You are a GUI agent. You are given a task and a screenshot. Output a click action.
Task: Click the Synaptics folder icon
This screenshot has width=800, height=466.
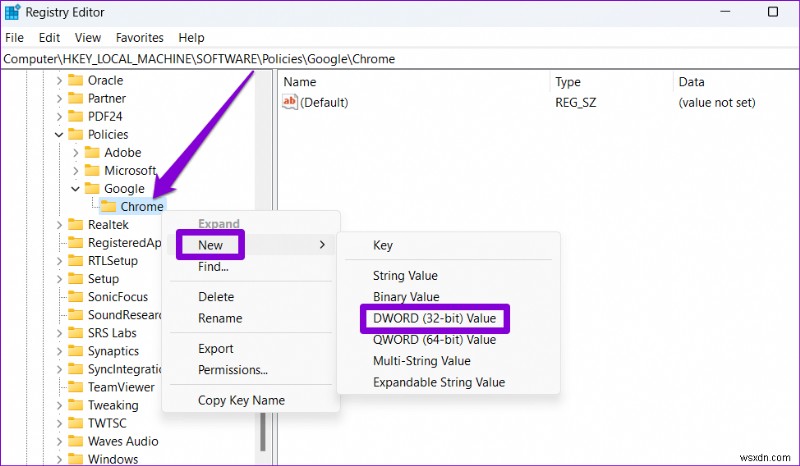pos(76,351)
